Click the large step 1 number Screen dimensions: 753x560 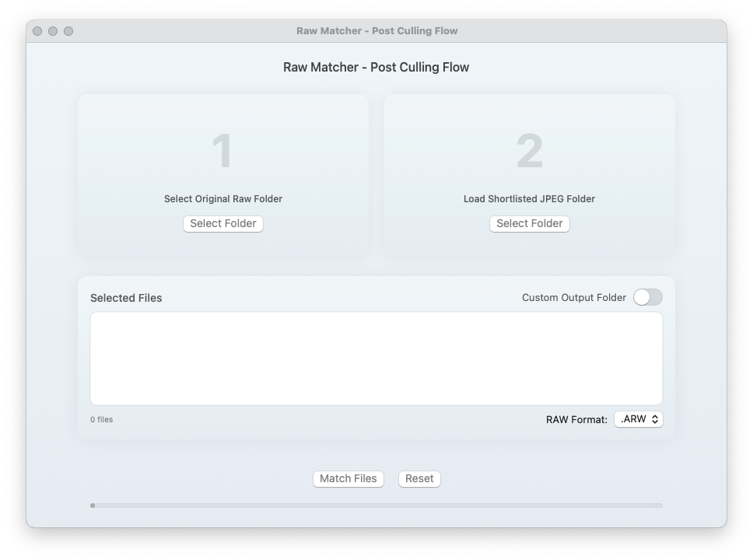[x=222, y=151]
